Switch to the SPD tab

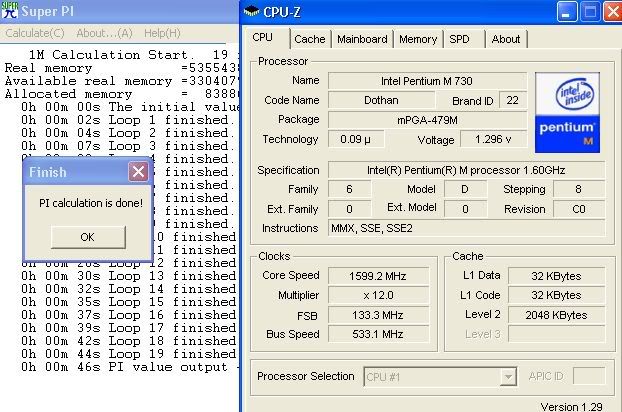click(464, 39)
